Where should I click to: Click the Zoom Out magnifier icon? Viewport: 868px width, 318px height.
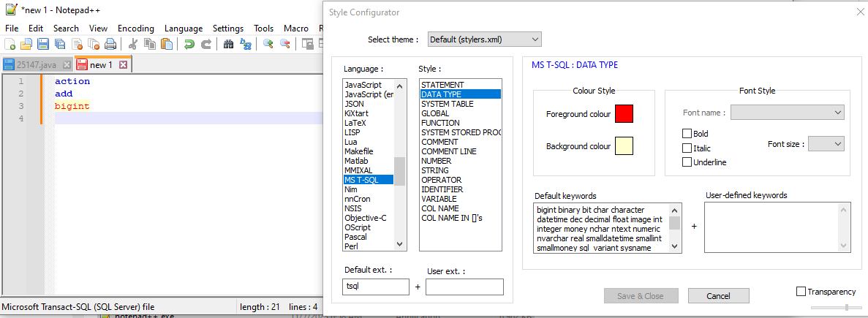pos(285,44)
